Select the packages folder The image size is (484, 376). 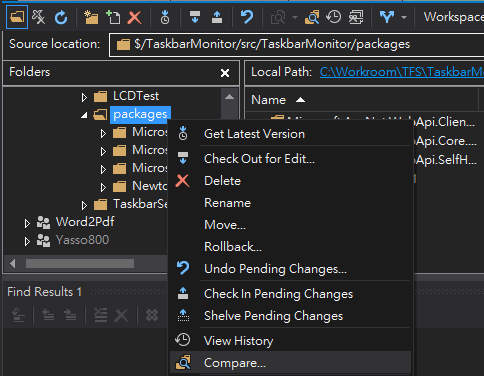140,115
